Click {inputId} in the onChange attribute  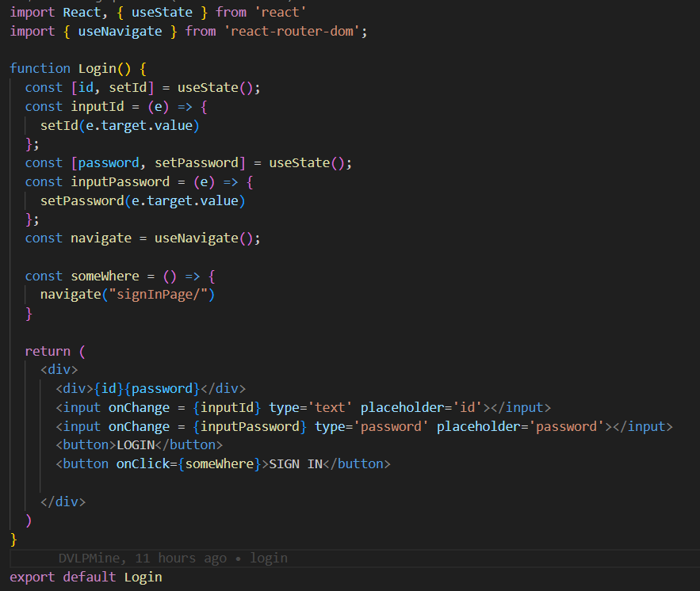227,408
